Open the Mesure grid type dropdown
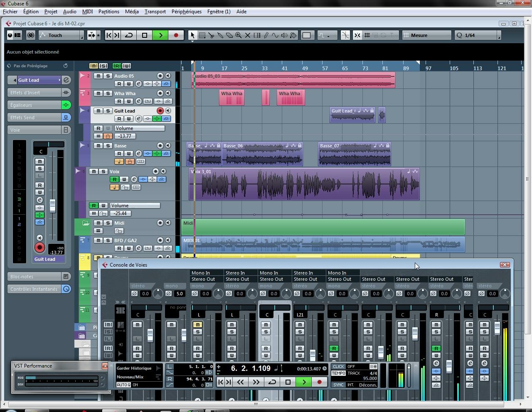This screenshot has width=532, height=412. tap(426, 35)
